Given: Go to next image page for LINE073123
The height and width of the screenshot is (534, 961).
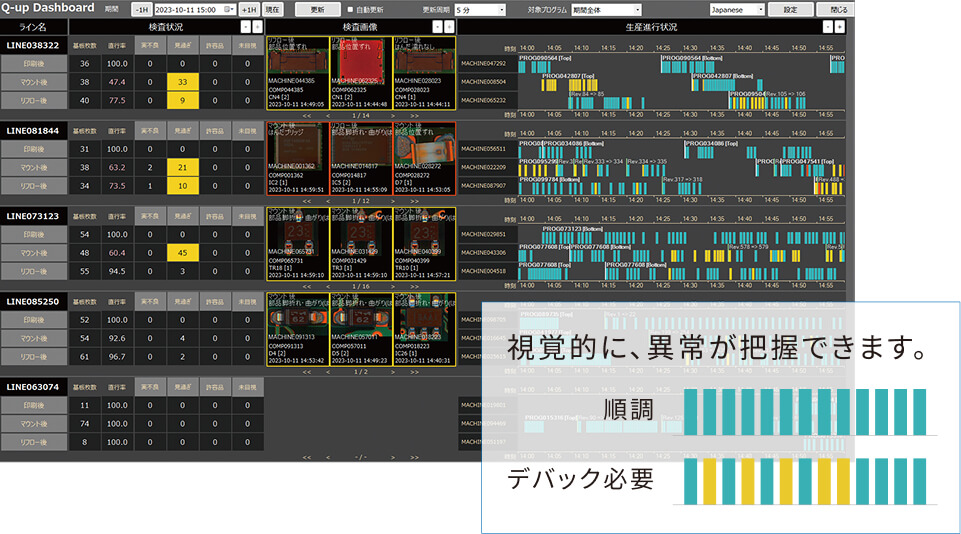Looking at the screenshot, I should tap(393, 286).
